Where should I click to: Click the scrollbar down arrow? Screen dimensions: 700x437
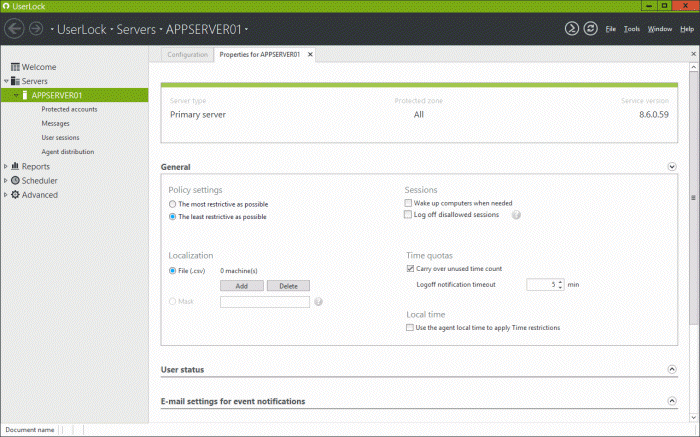coord(693,418)
